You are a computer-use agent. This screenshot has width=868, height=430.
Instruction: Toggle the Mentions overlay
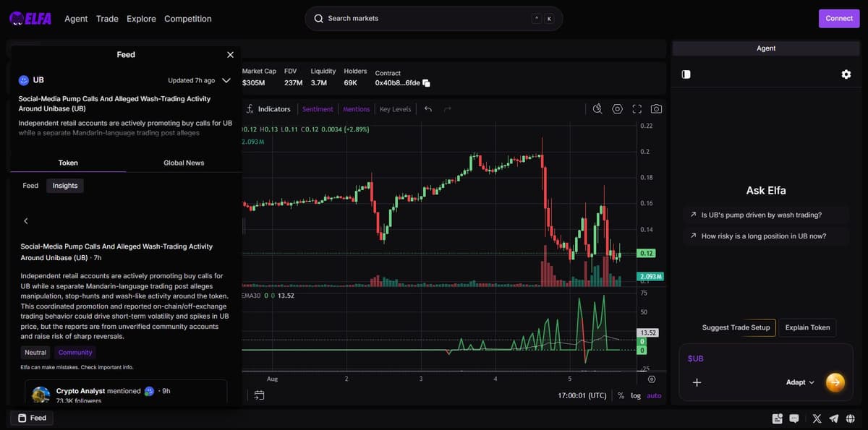click(357, 109)
